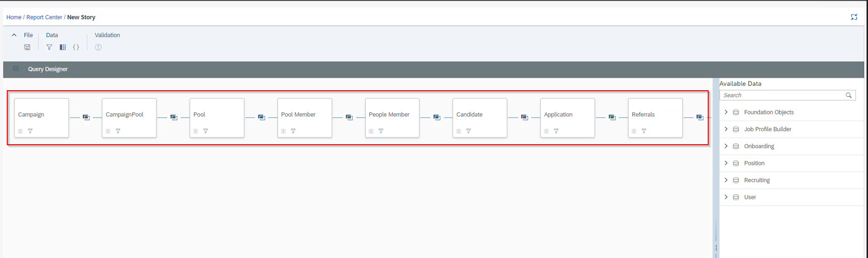Click join icon between People Member and Candidate

pos(437,117)
